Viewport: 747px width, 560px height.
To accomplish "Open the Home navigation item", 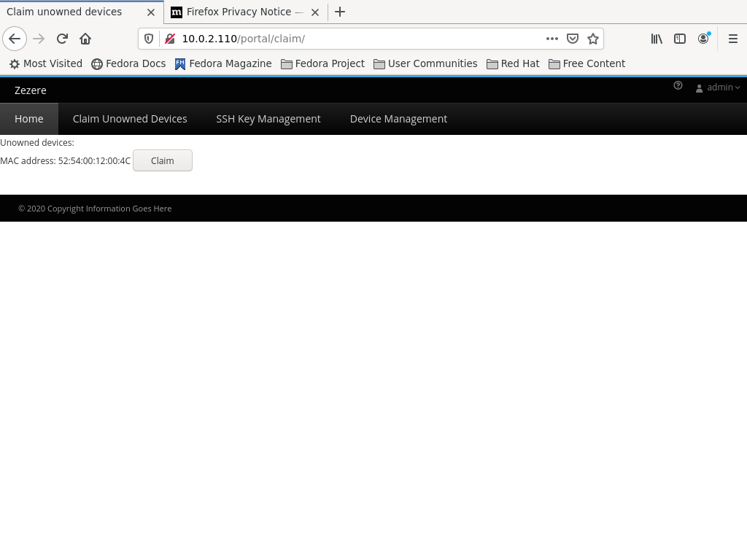I will (29, 119).
